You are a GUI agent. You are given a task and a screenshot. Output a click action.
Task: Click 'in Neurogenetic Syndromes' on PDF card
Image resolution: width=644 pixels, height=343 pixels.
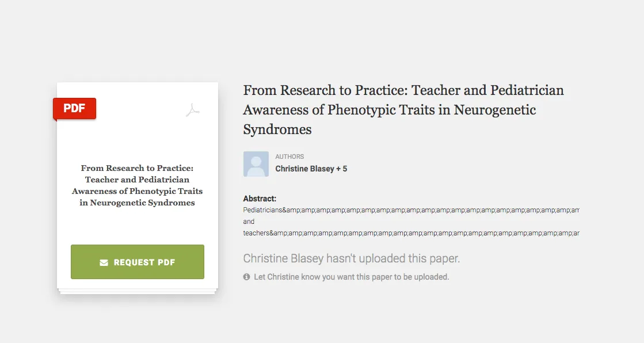137,203
